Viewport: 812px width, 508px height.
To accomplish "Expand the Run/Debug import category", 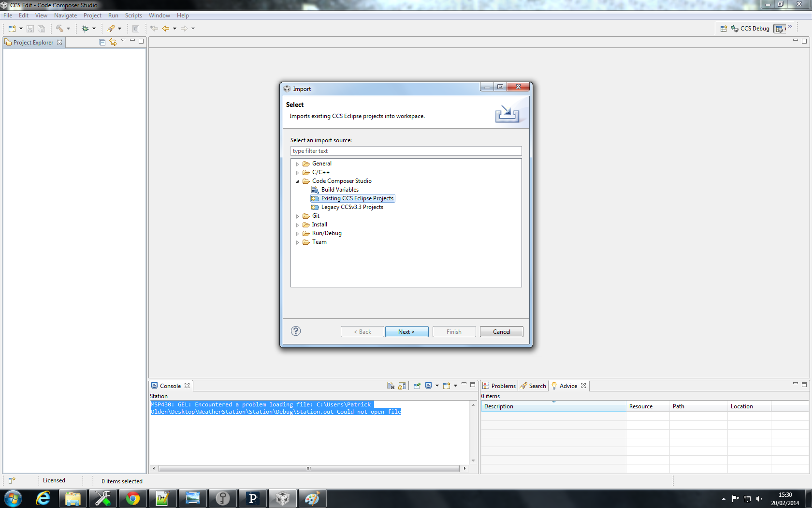I will (297, 234).
